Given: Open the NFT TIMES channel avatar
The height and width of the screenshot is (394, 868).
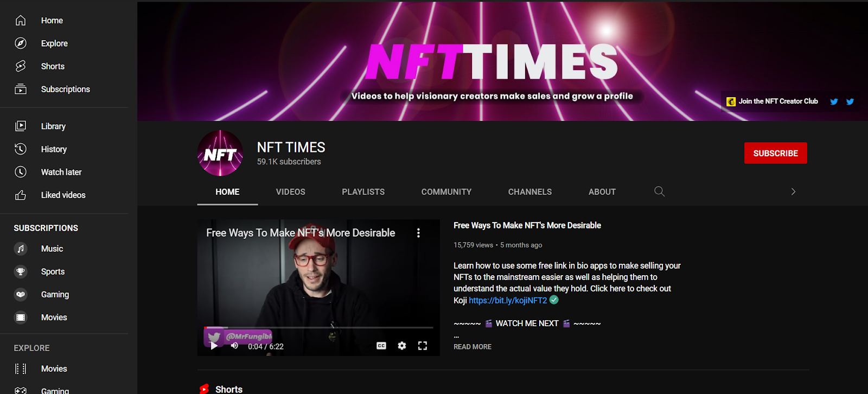Looking at the screenshot, I should [x=220, y=153].
